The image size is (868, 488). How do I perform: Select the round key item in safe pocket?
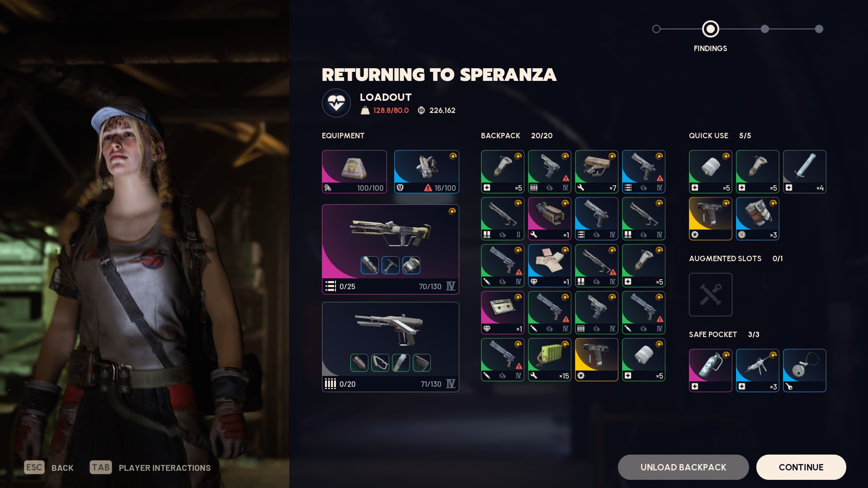point(805,371)
